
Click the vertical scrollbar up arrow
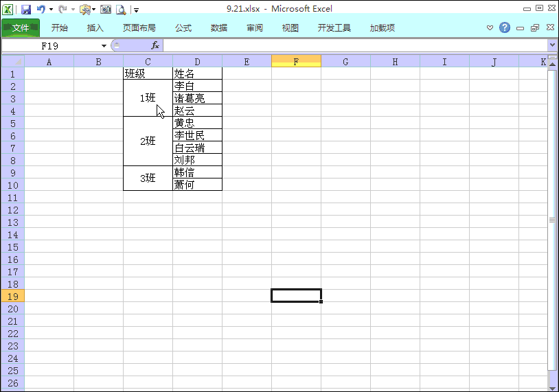(x=552, y=64)
